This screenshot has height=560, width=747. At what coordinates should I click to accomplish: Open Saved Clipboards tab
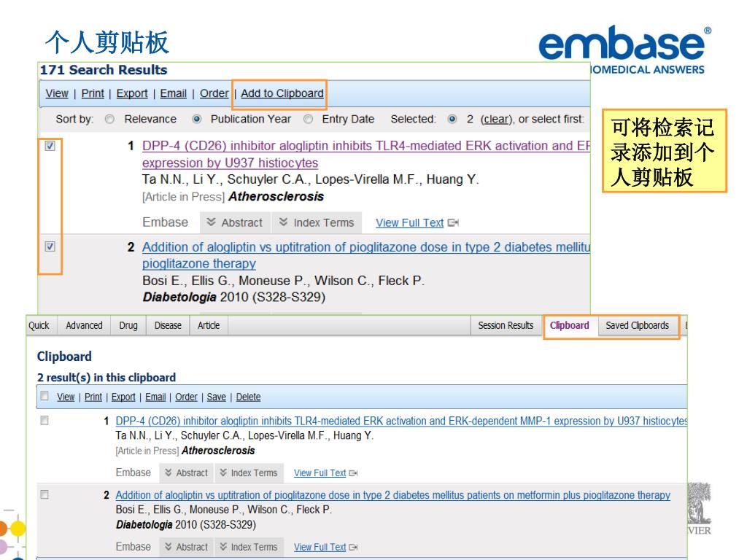click(x=638, y=325)
